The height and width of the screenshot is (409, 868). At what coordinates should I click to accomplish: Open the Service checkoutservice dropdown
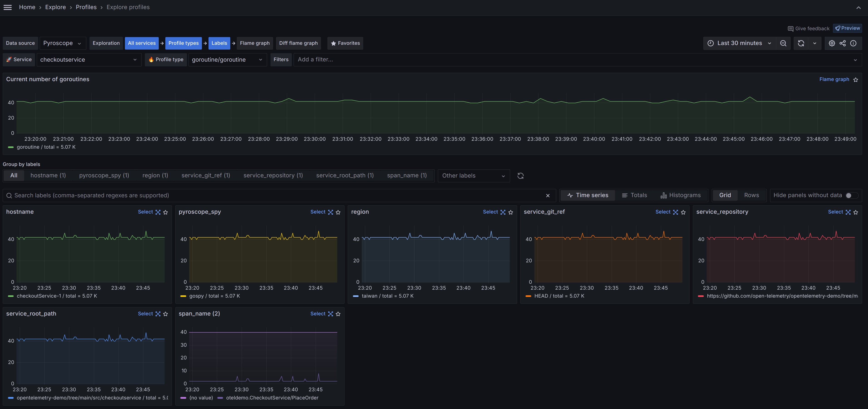pyautogui.click(x=89, y=60)
